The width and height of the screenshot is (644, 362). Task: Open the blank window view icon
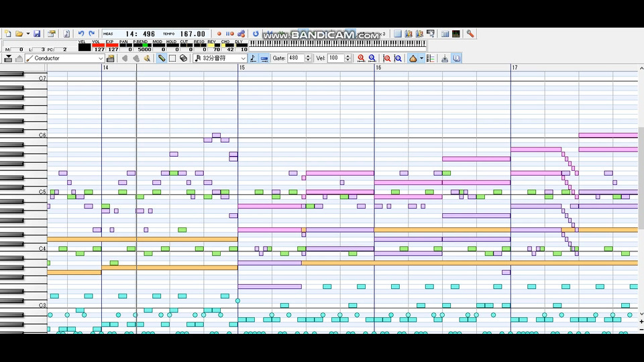(x=398, y=34)
